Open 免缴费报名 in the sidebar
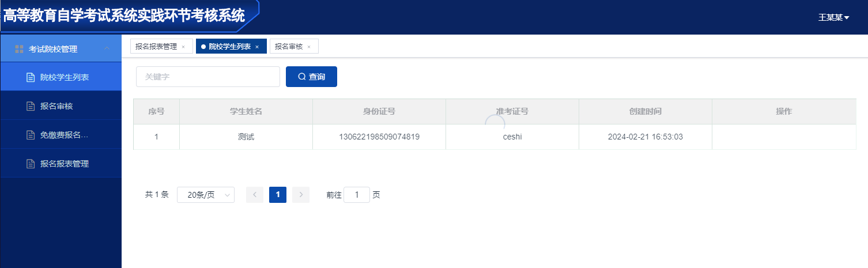 point(64,135)
